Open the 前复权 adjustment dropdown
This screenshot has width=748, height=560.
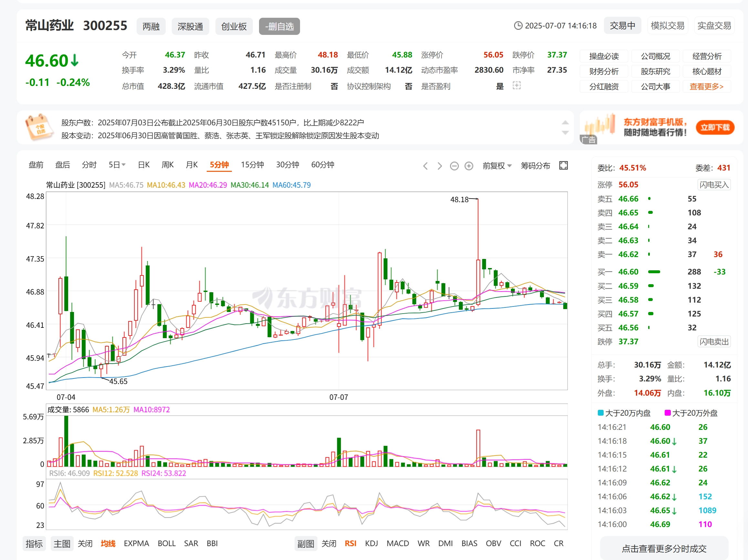497,165
